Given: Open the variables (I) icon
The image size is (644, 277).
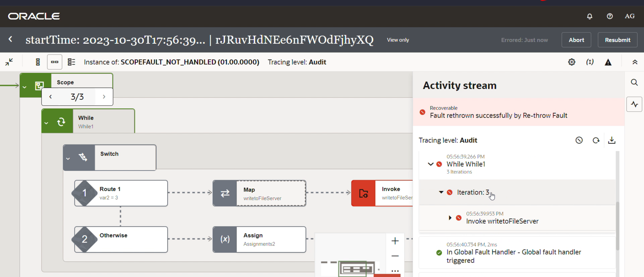Looking at the screenshot, I should click(x=590, y=62).
